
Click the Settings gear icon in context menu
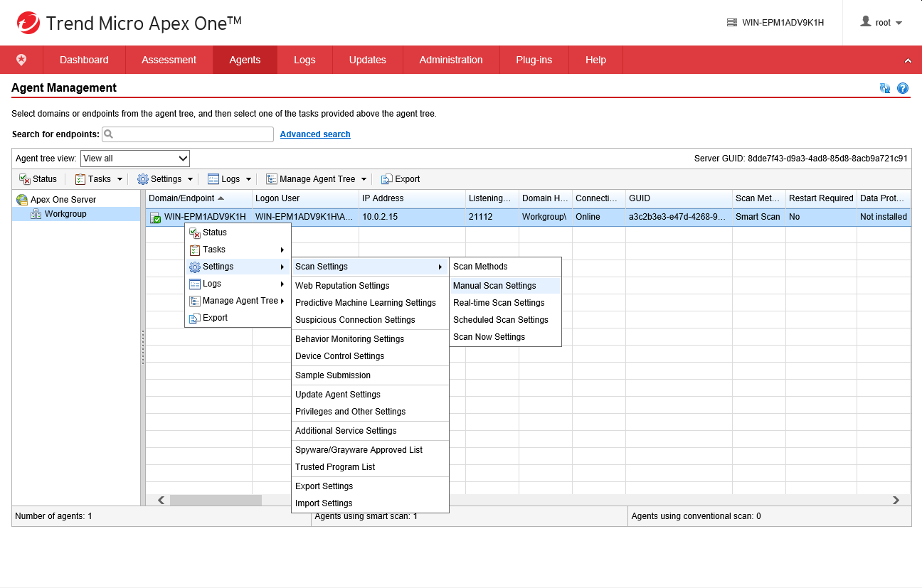(x=195, y=267)
